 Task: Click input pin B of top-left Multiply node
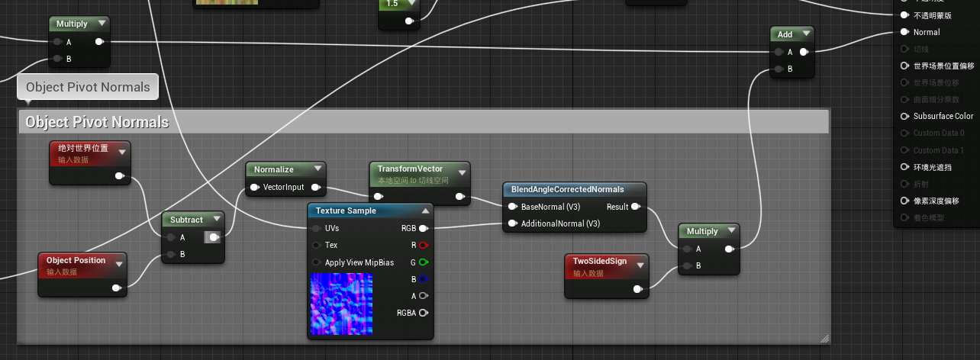coord(57,58)
